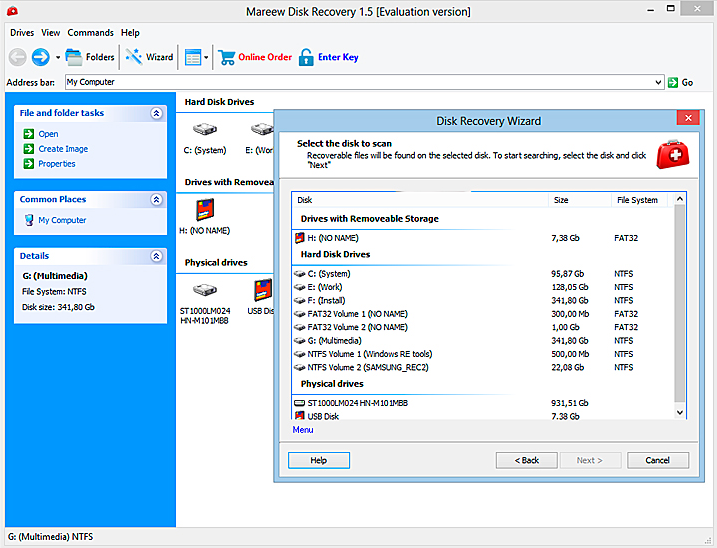Open the view mode dropdown arrow
This screenshot has height=548, width=717.
[x=206, y=57]
